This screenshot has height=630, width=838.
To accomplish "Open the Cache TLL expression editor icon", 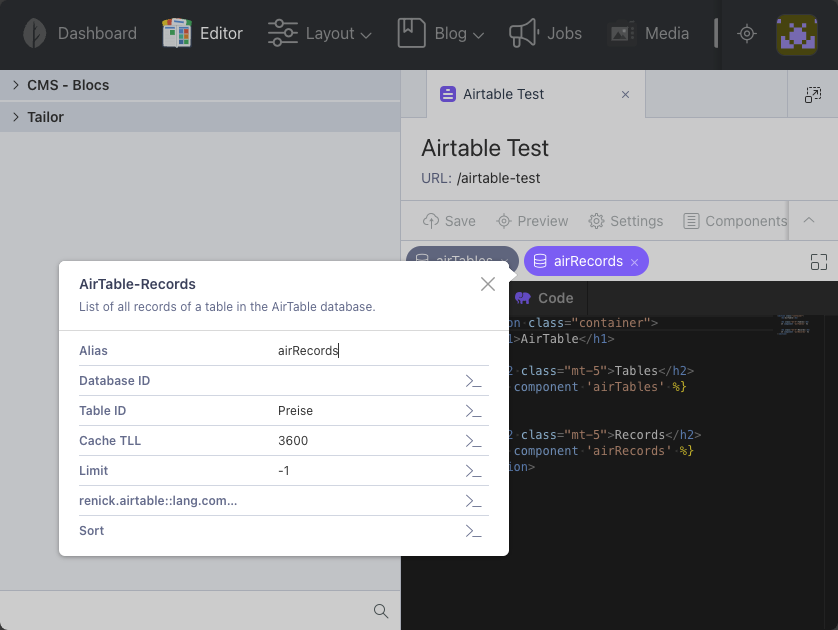I will pos(474,441).
